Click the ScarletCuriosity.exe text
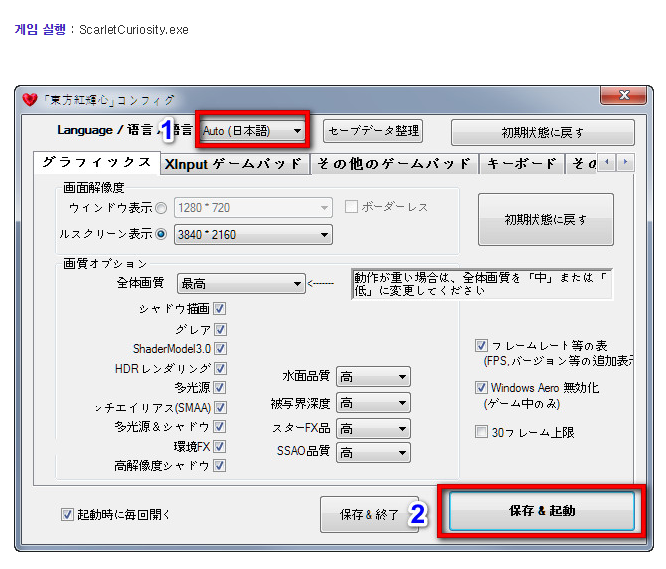The height and width of the screenshot is (569, 666). [134, 30]
